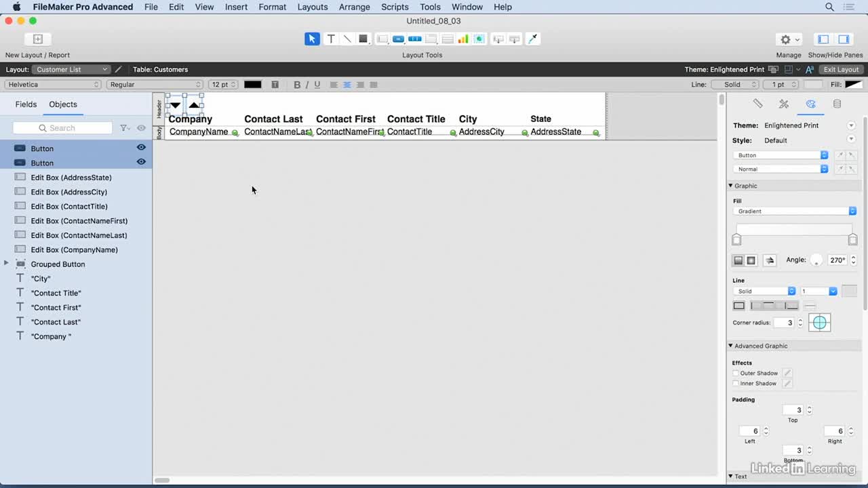Image resolution: width=868 pixels, height=488 pixels.
Task: Click the Underline formatting button
Action: pos(317,85)
